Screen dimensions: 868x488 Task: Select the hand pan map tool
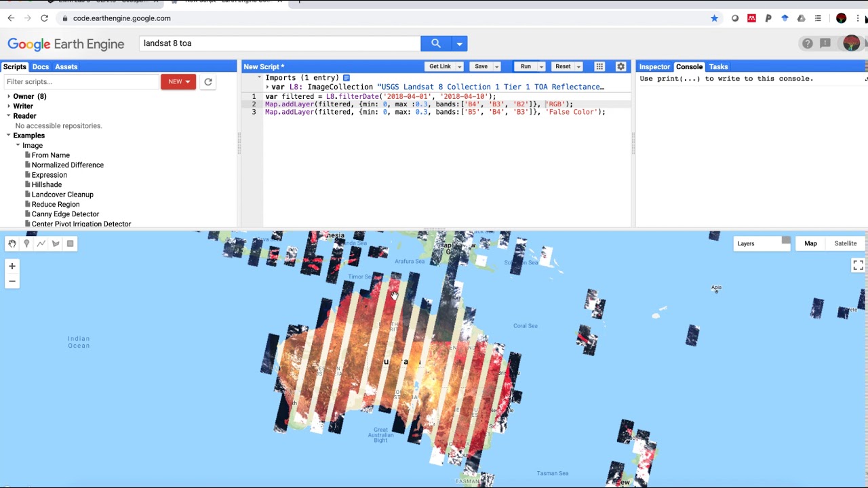click(12, 244)
